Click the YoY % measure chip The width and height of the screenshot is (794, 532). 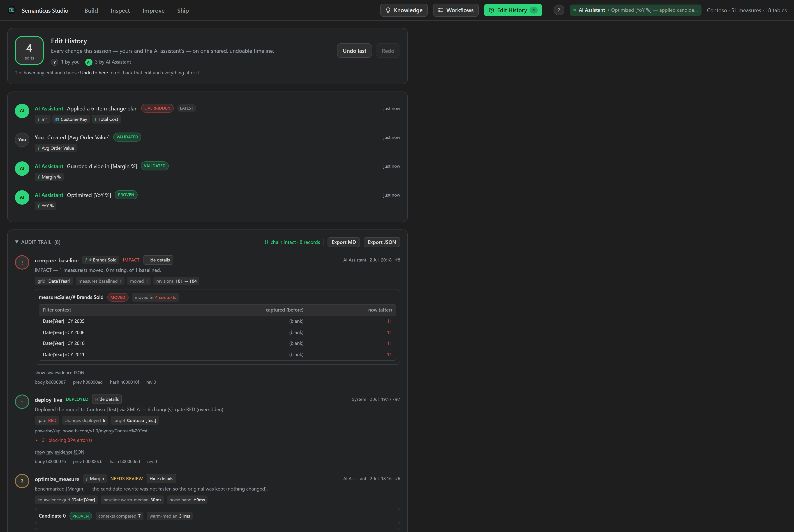click(46, 206)
